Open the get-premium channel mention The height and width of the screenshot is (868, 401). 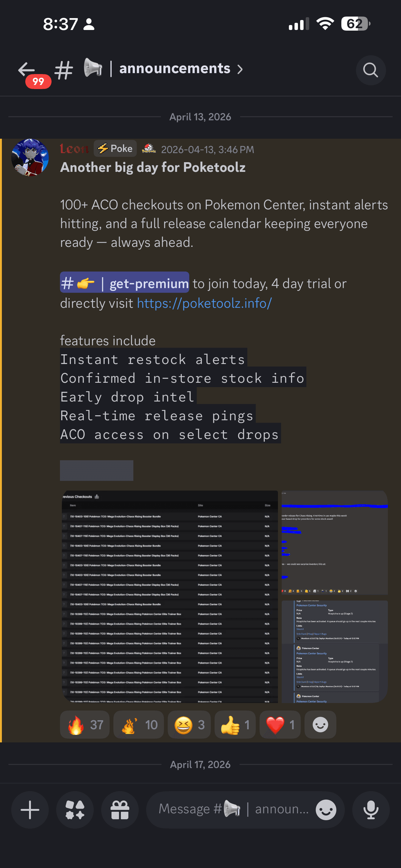(x=125, y=283)
